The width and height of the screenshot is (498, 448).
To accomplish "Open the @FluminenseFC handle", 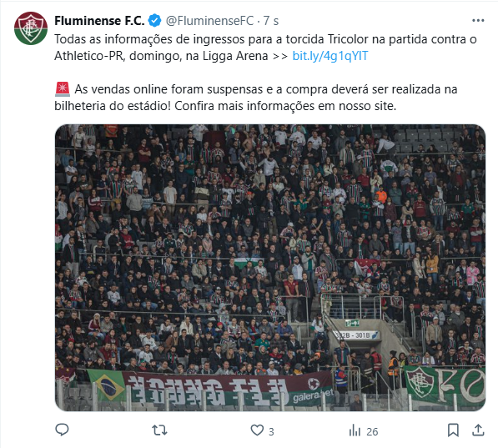I will 209,21.
